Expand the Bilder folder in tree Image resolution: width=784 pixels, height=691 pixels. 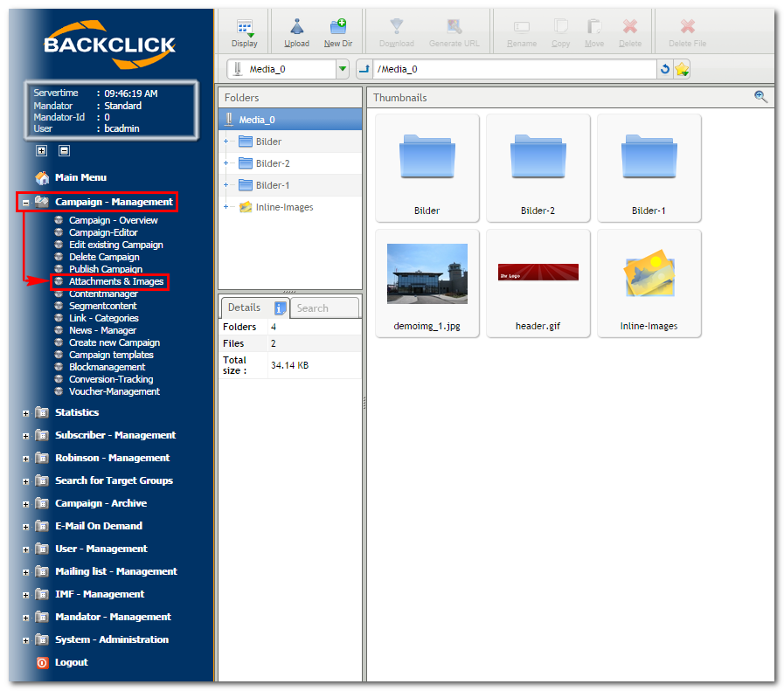[225, 142]
